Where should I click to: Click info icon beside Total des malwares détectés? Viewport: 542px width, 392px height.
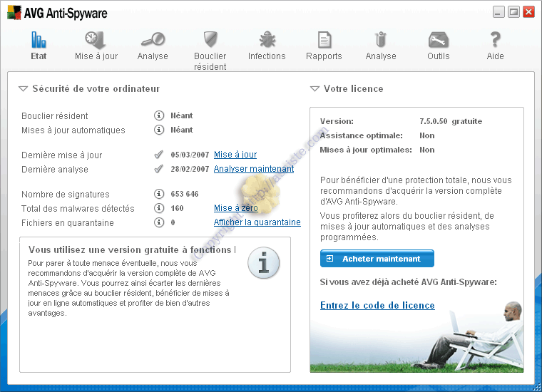(158, 208)
